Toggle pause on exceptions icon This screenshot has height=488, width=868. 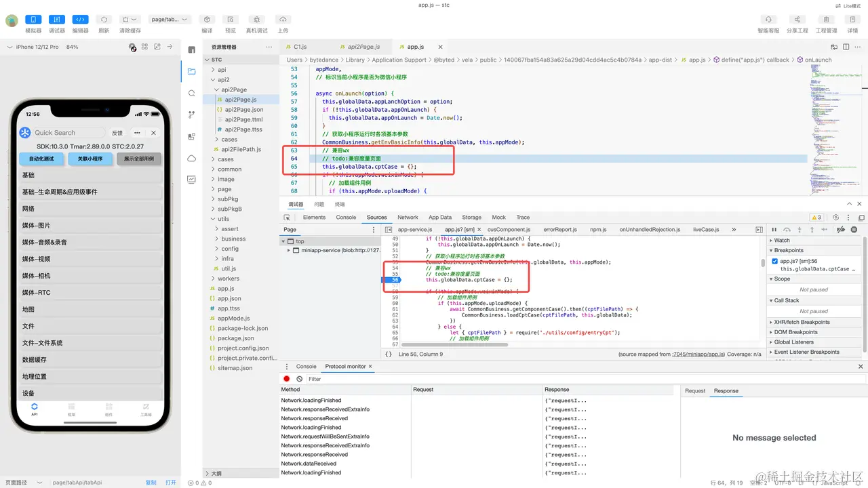coord(854,230)
